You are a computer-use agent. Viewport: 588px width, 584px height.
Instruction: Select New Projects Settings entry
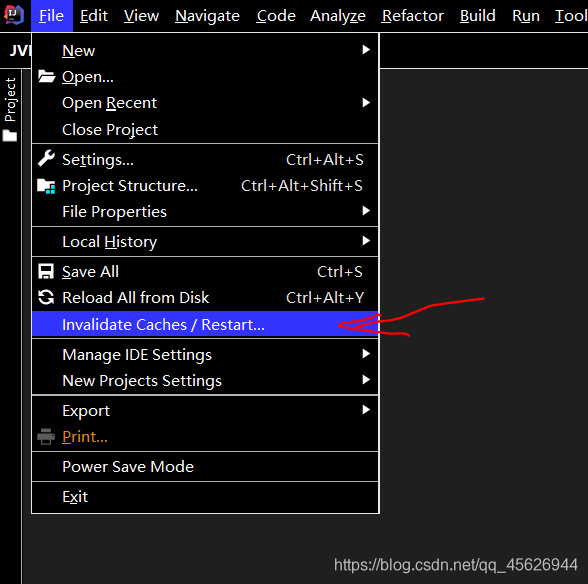click(205, 380)
